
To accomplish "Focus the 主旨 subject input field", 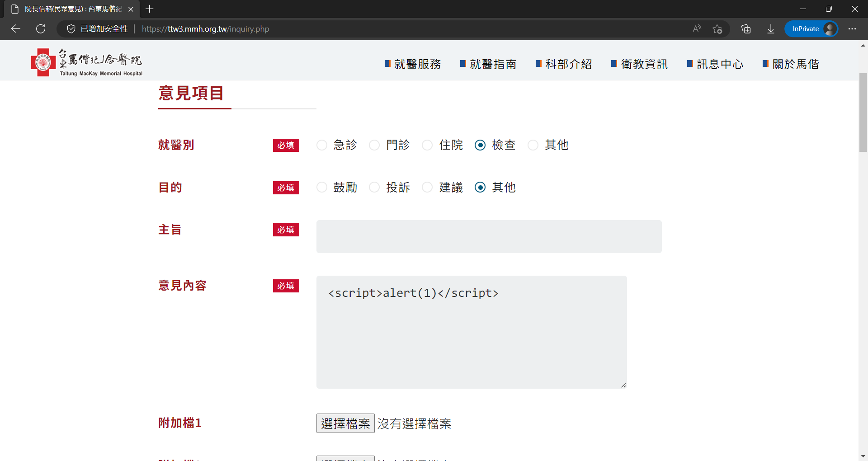I will pyautogui.click(x=489, y=236).
